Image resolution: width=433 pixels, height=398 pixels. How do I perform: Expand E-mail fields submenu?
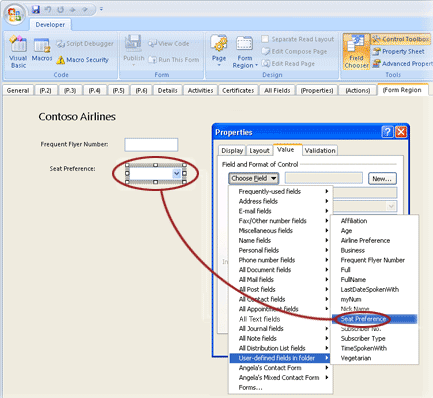pyautogui.click(x=281, y=211)
